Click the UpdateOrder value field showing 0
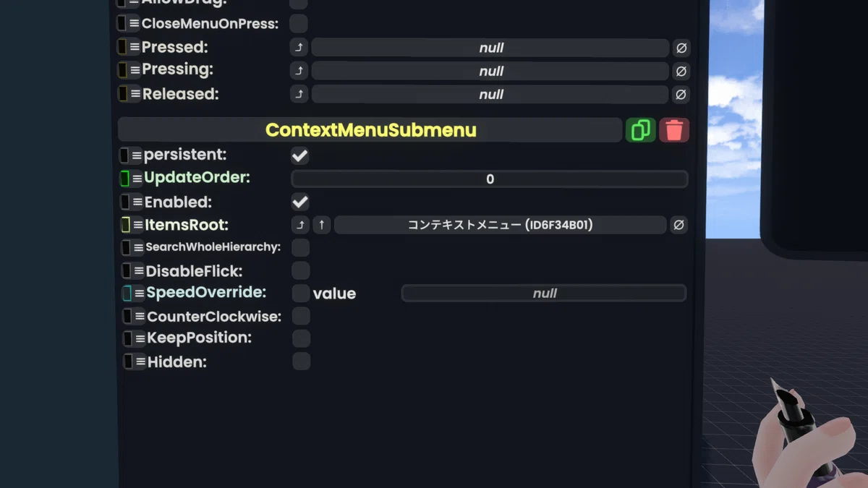Viewport: 868px width, 488px height. pyautogui.click(x=490, y=179)
